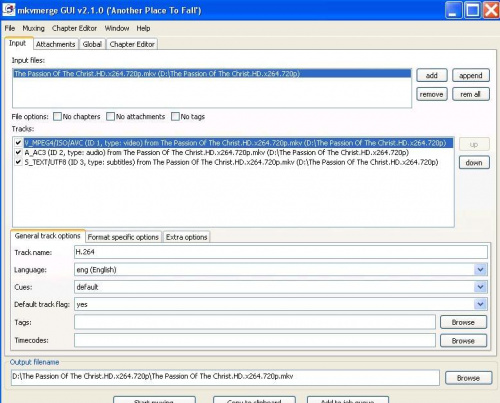Open the Chapter Editor menu
The width and height of the screenshot is (500, 403).
coord(74,28)
